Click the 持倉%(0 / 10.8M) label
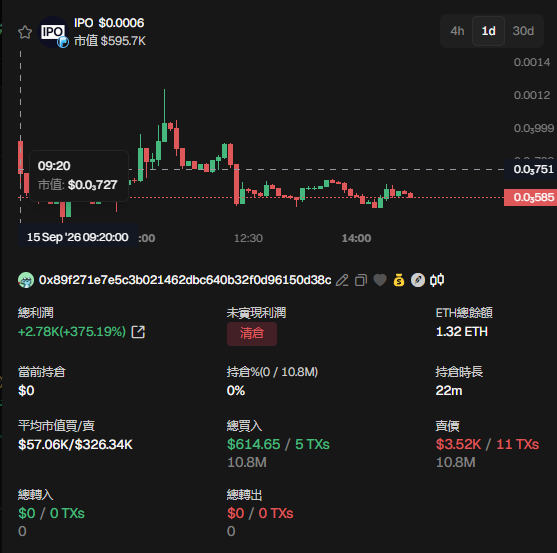The height and width of the screenshot is (553, 557). pyautogui.click(x=272, y=372)
